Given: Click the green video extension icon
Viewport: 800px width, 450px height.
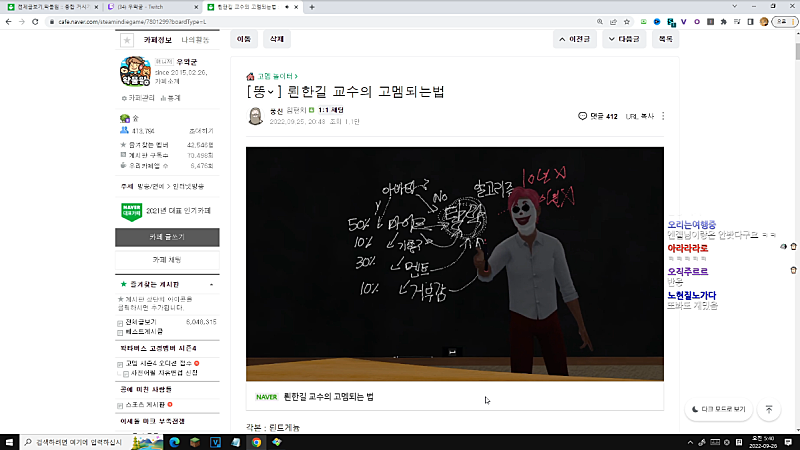Looking at the screenshot, I should tap(643, 22).
